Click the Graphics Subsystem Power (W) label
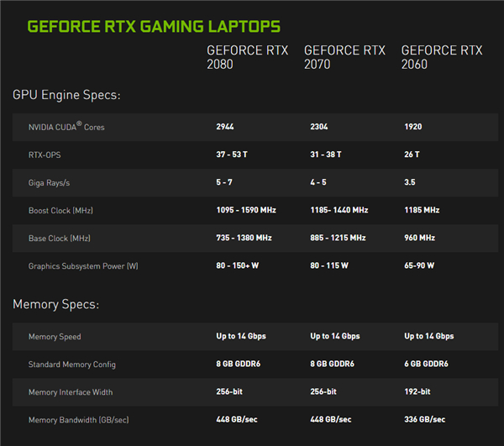Viewport: 504px width, 446px height. click(83, 266)
